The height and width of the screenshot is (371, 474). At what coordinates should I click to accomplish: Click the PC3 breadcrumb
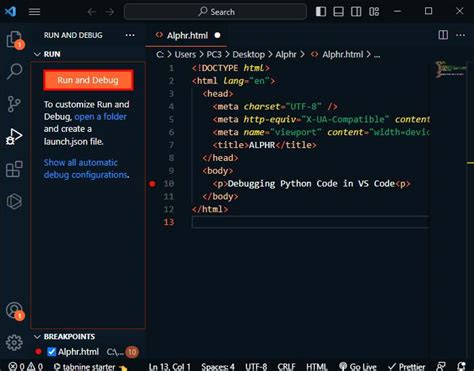tap(214, 54)
